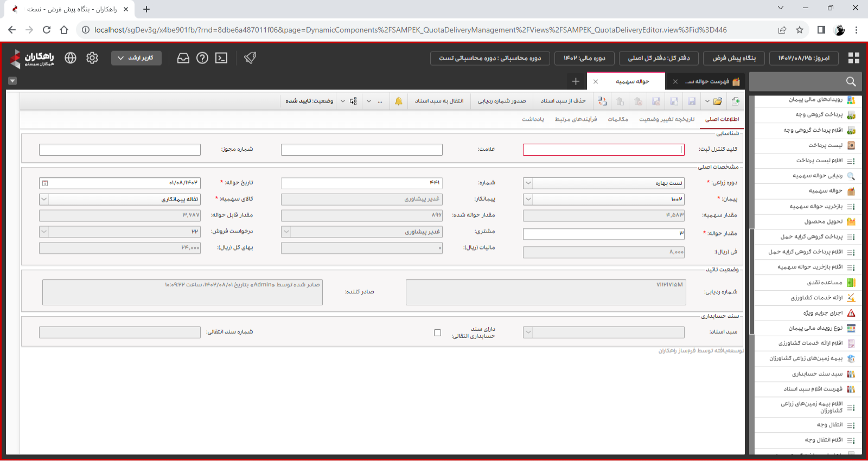Viewport: 868px width, 461px height.
Task: Click the بنگاه پیش فرض header button
Action: pos(734,58)
